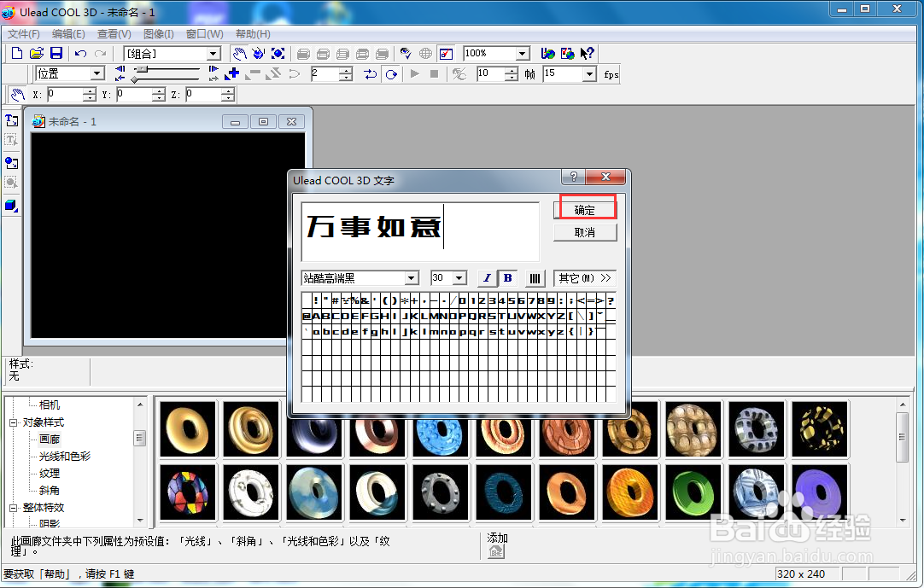Insert the @ character from grid
Image resolution: width=924 pixels, height=588 pixels.
coord(307,316)
